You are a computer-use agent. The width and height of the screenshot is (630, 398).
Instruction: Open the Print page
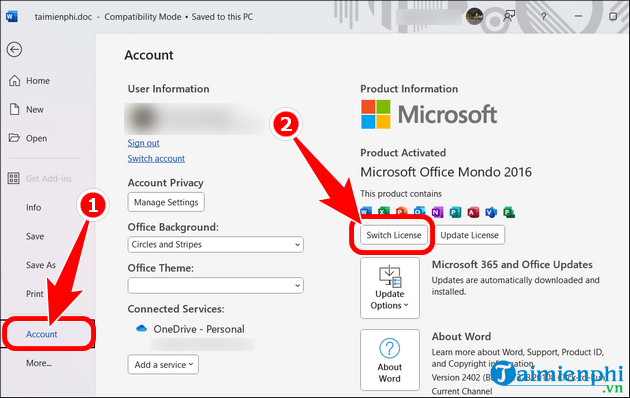click(x=35, y=294)
